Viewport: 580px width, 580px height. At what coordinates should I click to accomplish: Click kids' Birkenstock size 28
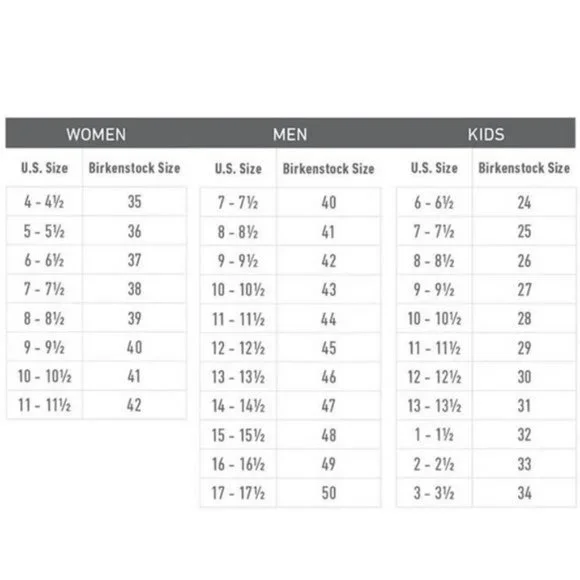[x=524, y=318]
